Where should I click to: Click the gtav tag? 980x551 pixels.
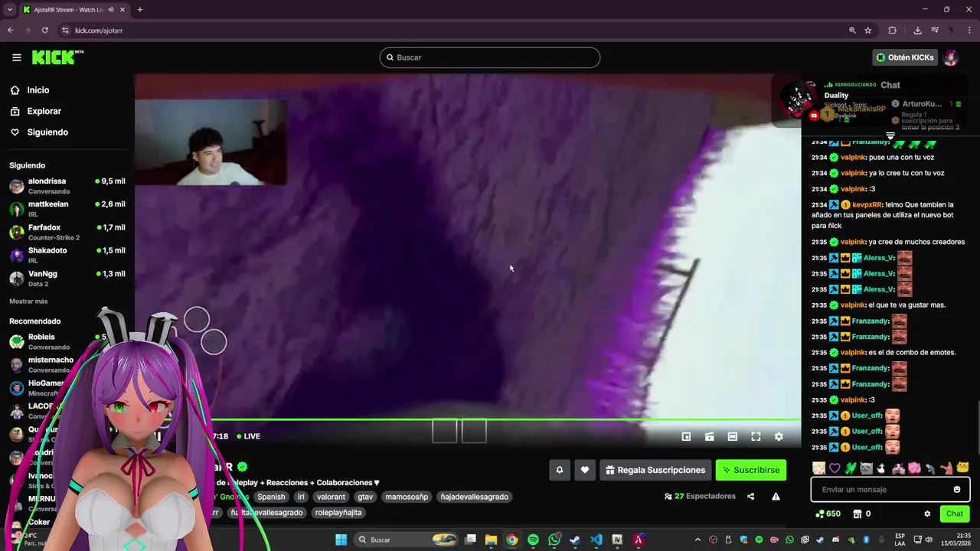click(x=365, y=497)
